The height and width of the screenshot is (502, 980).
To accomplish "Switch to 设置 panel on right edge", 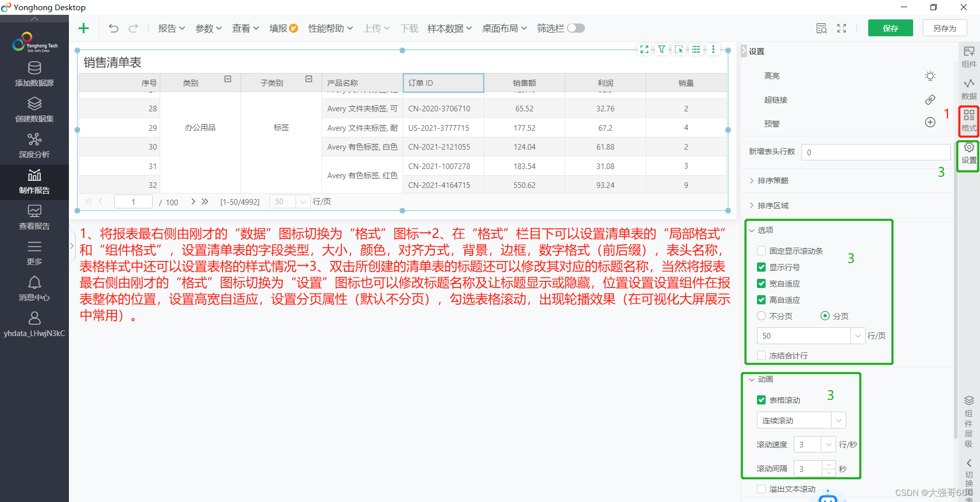I will coord(969,153).
